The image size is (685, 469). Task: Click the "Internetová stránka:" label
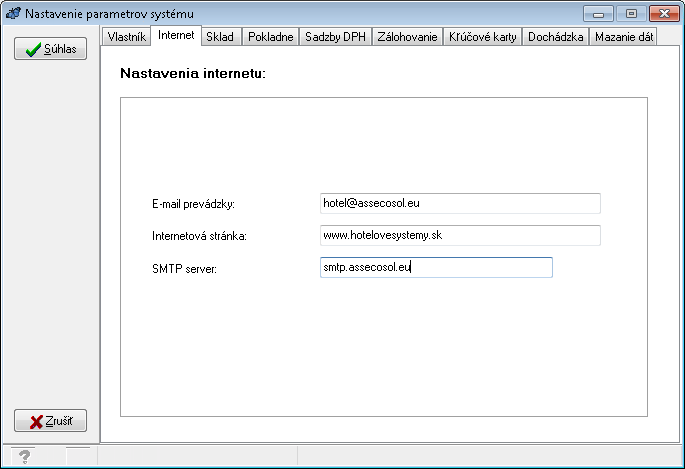point(199,236)
